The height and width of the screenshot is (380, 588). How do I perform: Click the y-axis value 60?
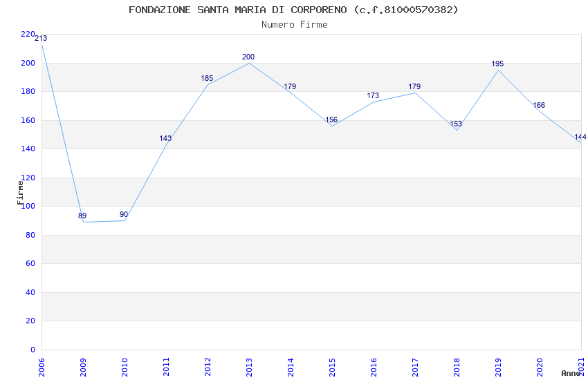[x=30, y=263]
